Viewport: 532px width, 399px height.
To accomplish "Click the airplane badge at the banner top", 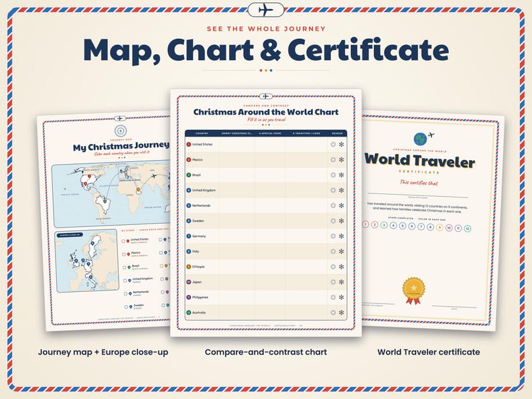I will pos(266,10).
